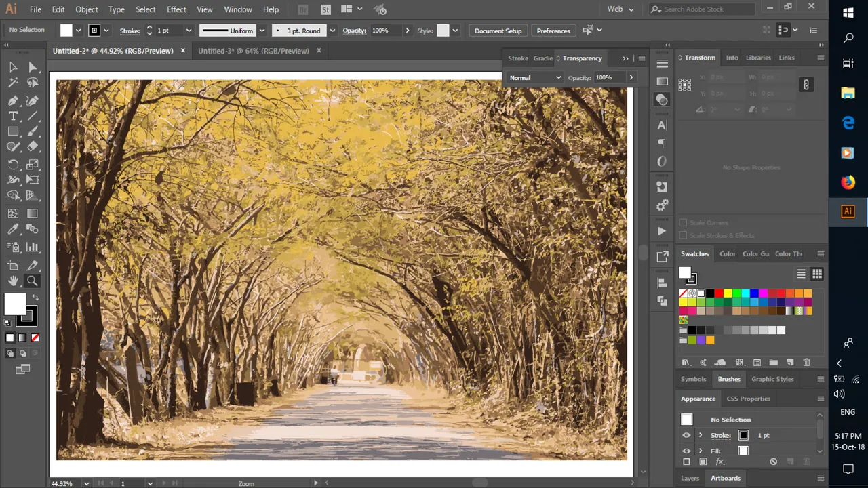Select the Zoom tool in toolbar
The height and width of the screenshot is (488, 868).
click(x=33, y=281)
